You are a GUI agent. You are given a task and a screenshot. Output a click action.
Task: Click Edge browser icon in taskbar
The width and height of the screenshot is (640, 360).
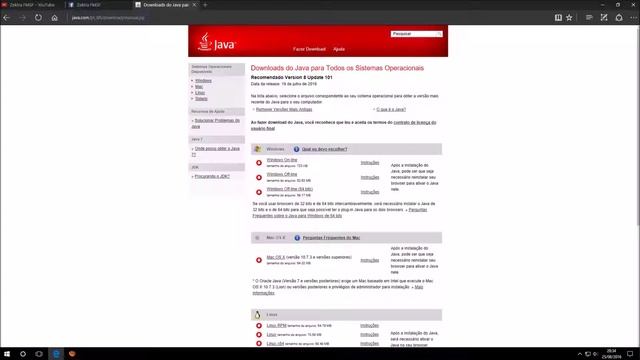56,354
